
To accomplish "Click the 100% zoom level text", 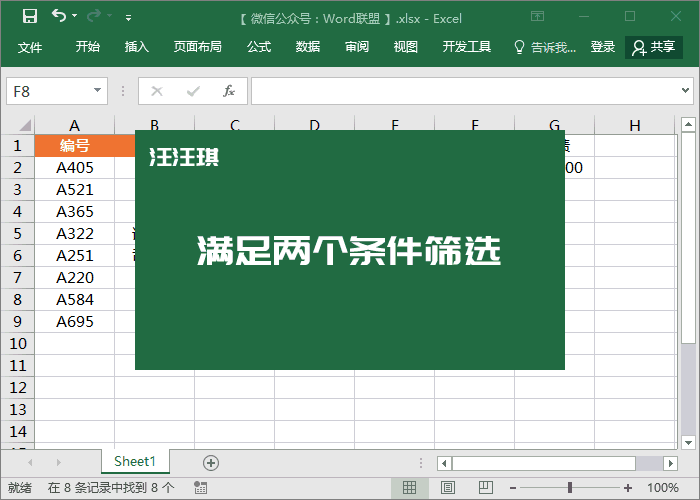I will pos(663,488).
